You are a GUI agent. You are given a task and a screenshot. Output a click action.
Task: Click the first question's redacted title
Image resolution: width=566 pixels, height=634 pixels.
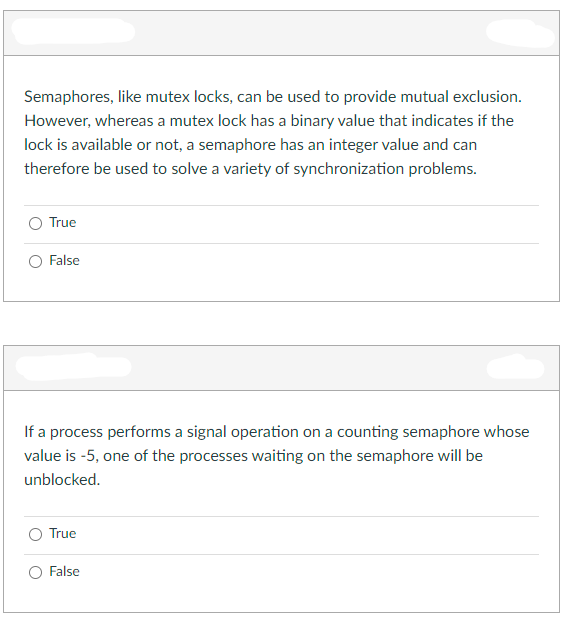[73, 31]
